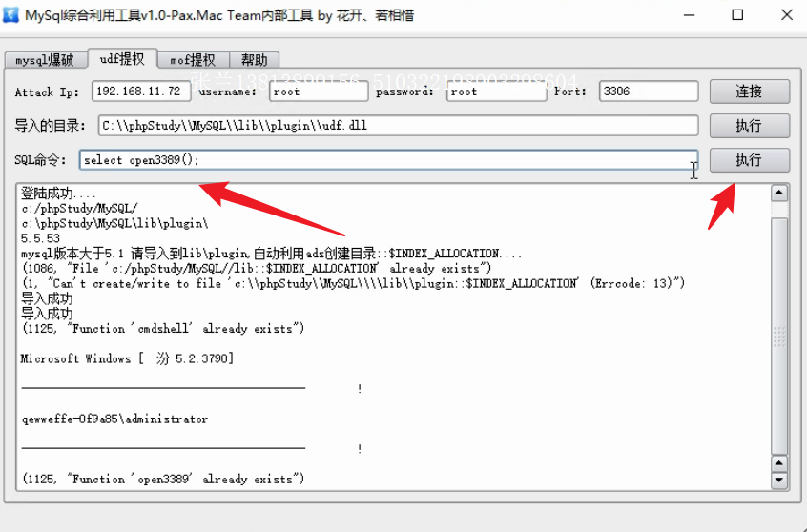This screenshot has width=807, height=532.
Task: Minimize the MySql tool window
Action: click(x=689, y=15)
